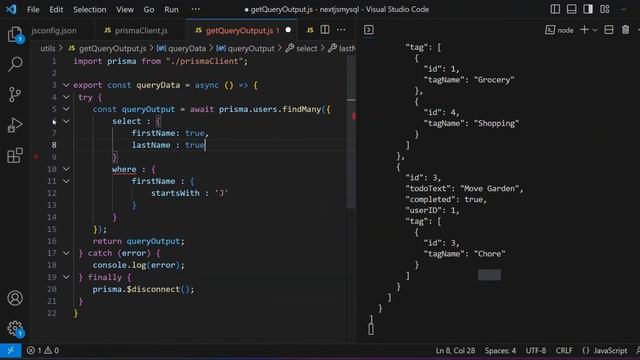Open the terminal launch profile dropdown
640x360 pixels.
click(x=595, y=30)
